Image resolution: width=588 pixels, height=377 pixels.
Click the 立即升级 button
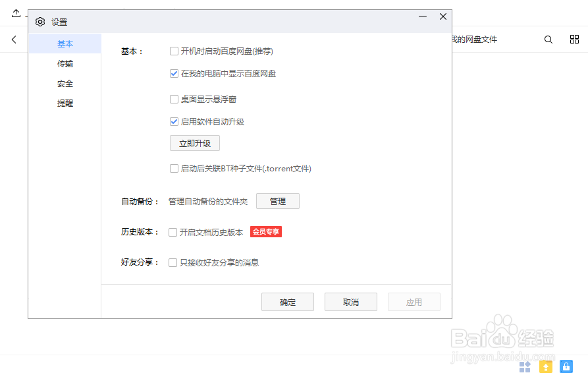point(195,144)
